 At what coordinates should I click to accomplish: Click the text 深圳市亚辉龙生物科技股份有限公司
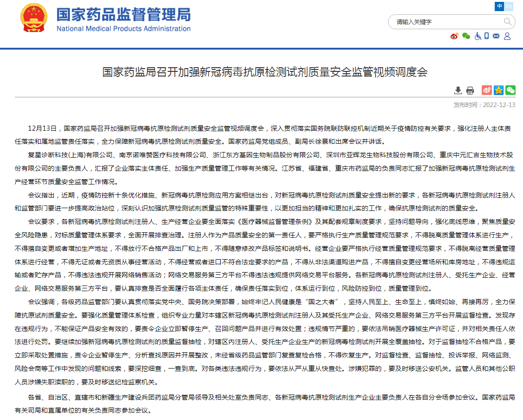coord(380,155)
